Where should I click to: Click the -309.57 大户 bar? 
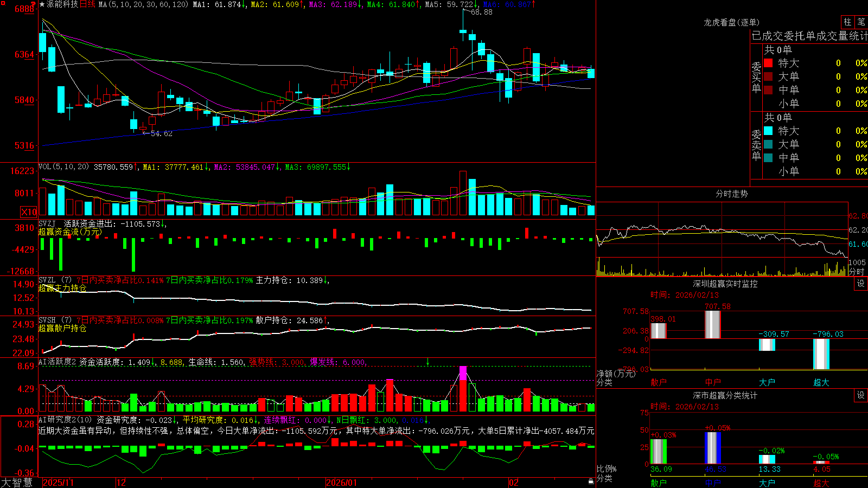point(767,345)
